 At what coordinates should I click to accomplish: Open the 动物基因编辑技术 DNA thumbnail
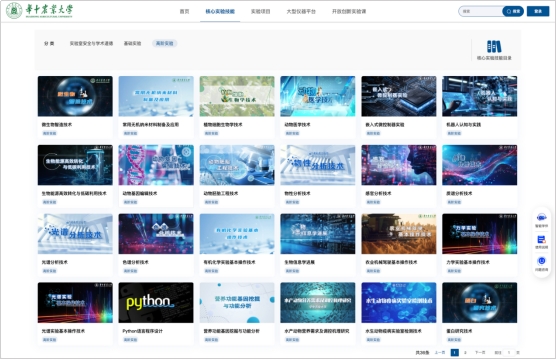coord(156,165)
